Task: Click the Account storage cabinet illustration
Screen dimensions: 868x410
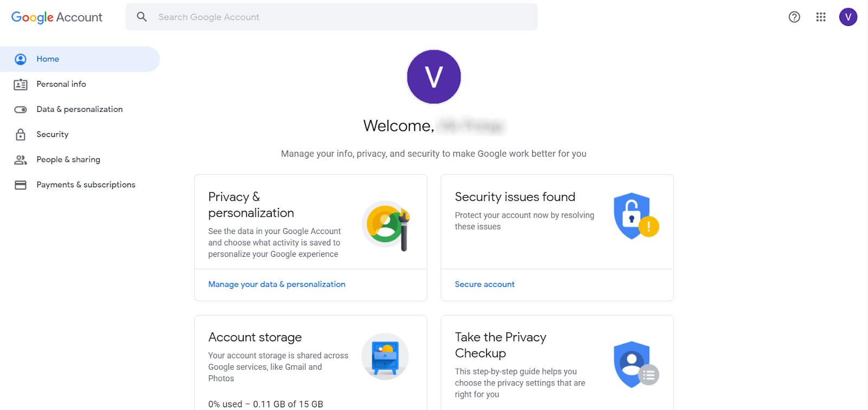Action: [385, 356]
